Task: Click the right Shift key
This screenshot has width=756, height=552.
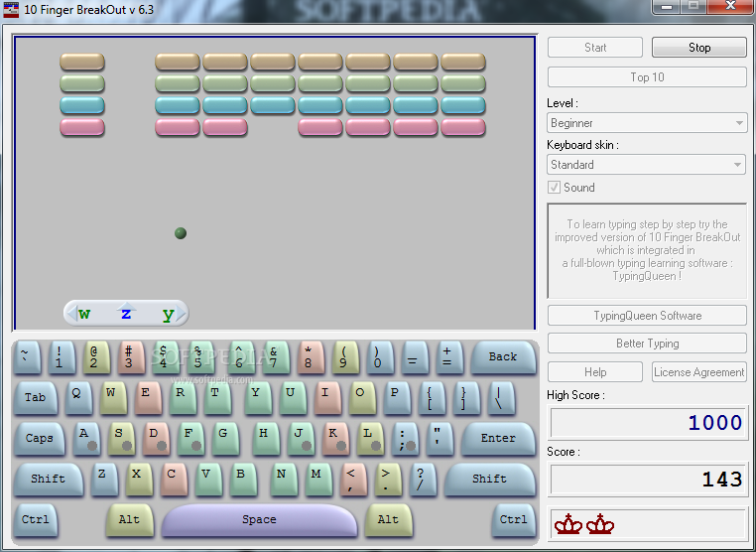Action: 489,479
